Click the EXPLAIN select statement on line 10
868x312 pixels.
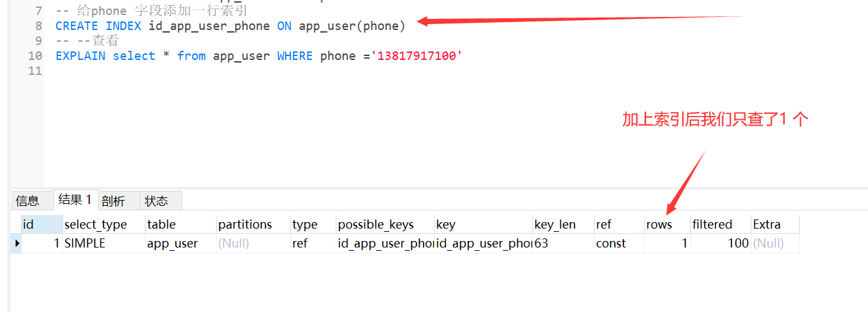point(259,56)
